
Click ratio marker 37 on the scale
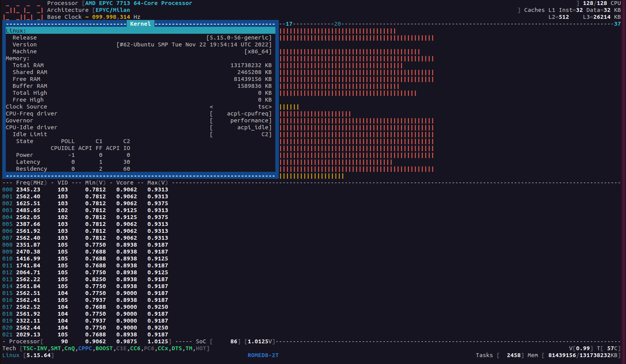tap(617, 24)
